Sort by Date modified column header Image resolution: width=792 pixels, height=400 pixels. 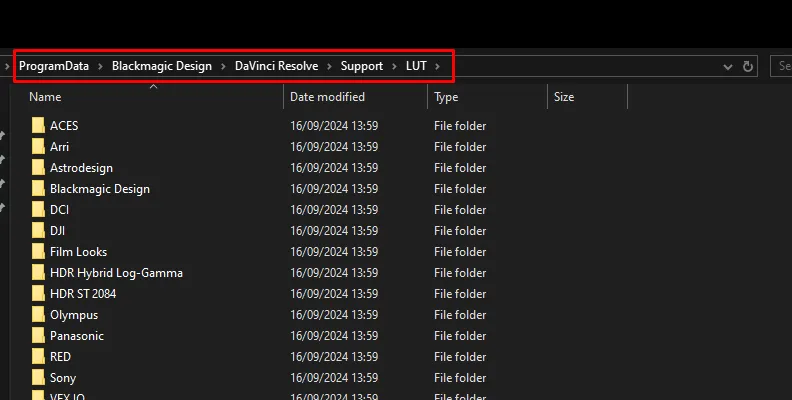(x=327, y=97)
